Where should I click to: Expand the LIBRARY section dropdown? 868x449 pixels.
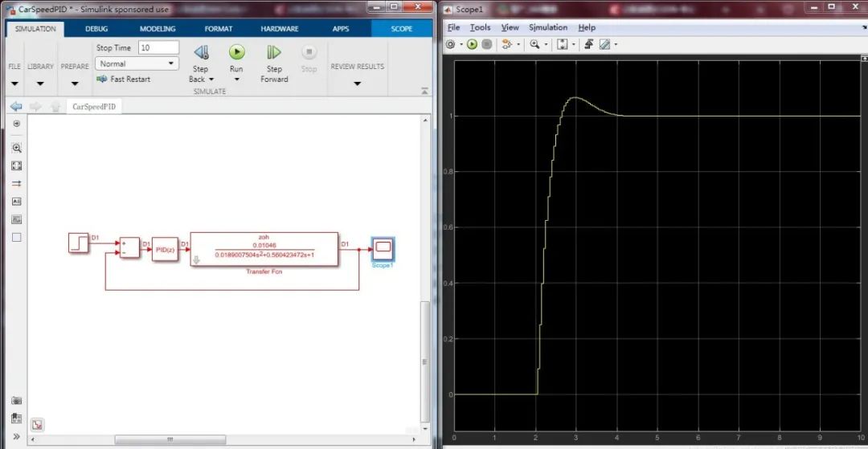(x=40, y=84)
